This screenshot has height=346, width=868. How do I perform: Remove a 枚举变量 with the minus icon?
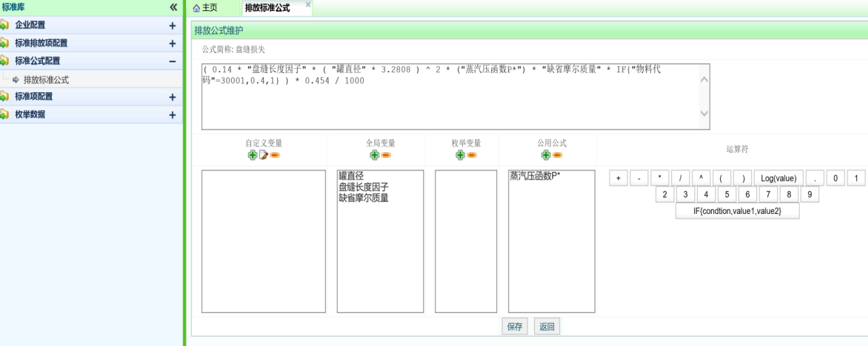471,155
